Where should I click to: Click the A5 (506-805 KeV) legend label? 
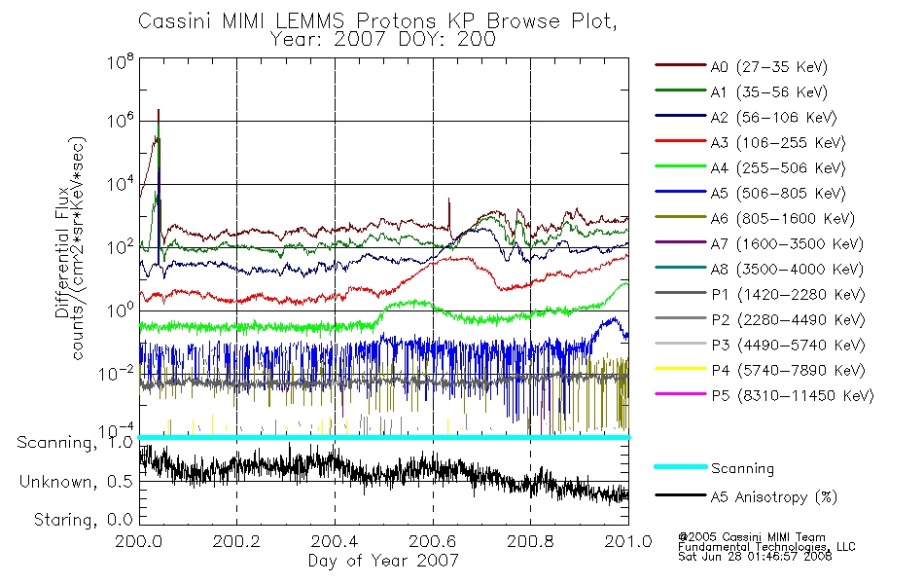tap(778, 194)
